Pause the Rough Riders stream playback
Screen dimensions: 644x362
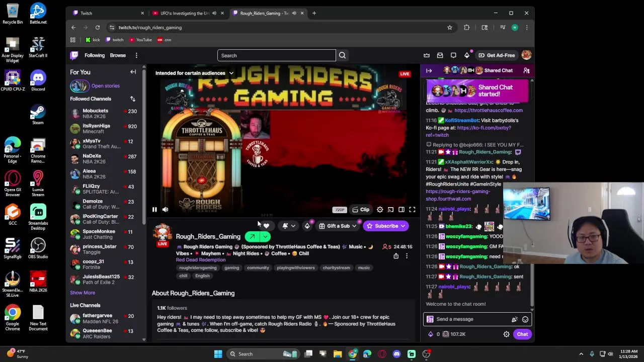[154, 210]
